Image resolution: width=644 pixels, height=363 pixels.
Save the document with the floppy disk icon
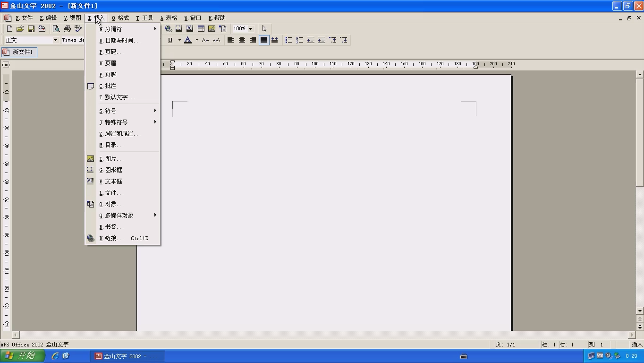[31, 29]
